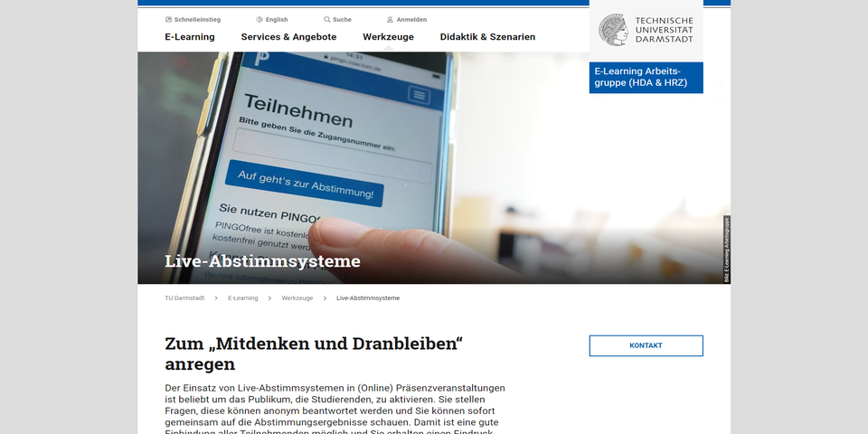868x434 pixels.
Task: Click the TU Darmstadt Athena logo
Action: tap(613, 30)
